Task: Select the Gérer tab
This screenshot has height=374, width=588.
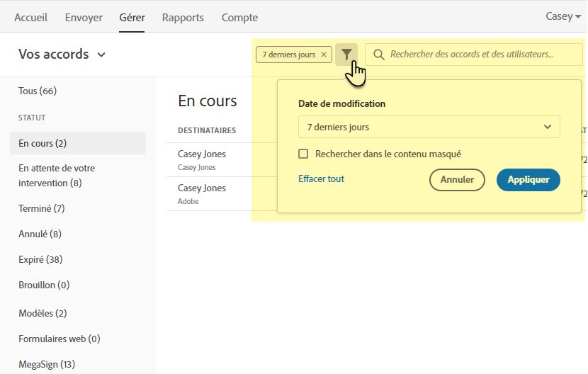Action: pyautogui.click(x=132, y=18)
